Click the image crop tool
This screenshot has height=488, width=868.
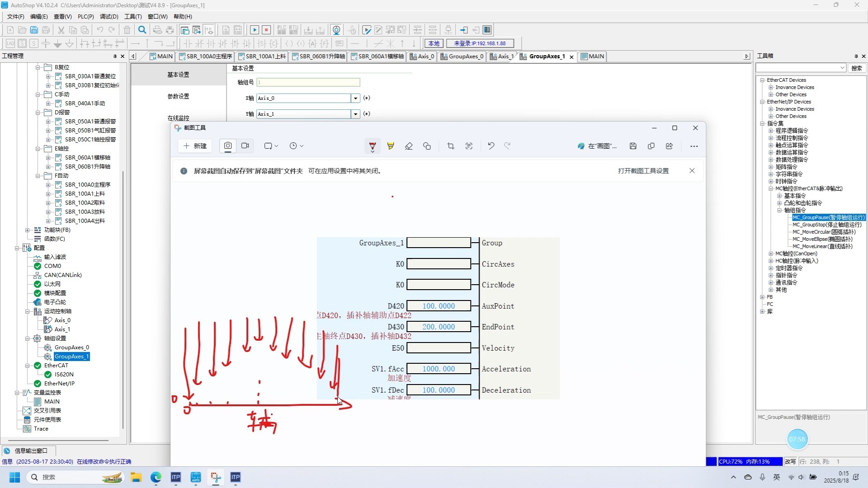click(x=451, y=146)
